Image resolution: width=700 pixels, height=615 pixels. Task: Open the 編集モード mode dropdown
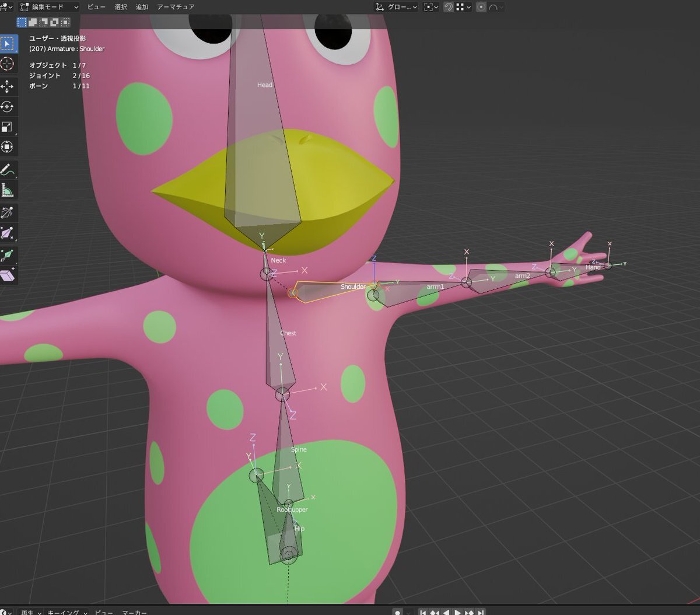(x=49, y=7)
